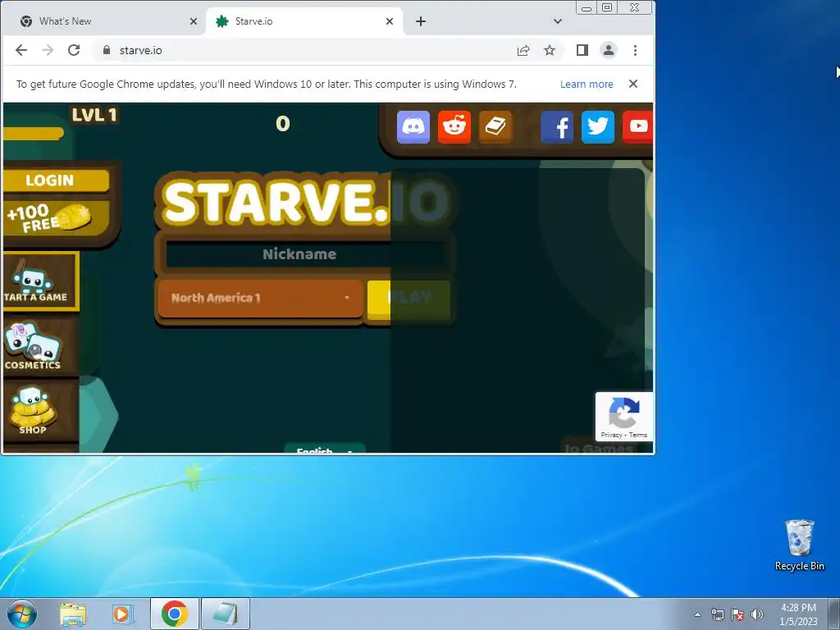Focus the Nickname input field
The width and height of the screenshot is (840, 630).
(305, 254)
